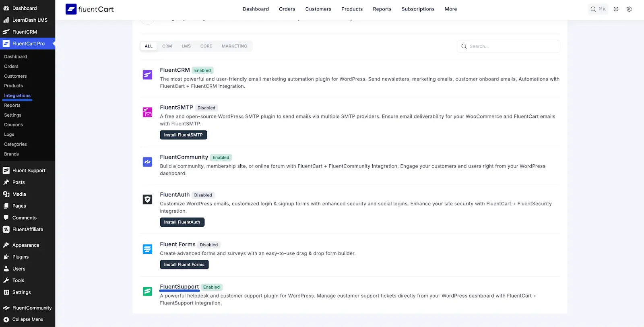Click the fluentCart logo in header
Viewport: 644px width, 327px height.
tap(90, 9)
